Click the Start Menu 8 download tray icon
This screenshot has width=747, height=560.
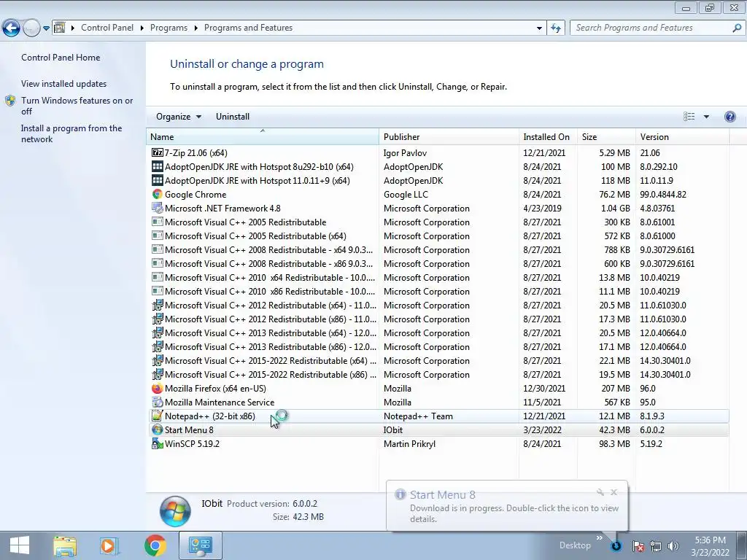tap(616, 546)
